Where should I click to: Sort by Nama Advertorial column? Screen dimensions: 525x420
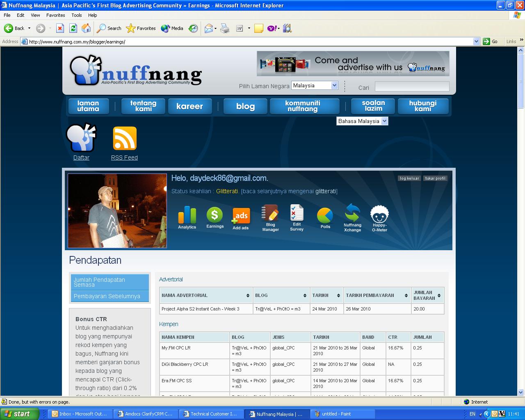click(x=206, y=295)
